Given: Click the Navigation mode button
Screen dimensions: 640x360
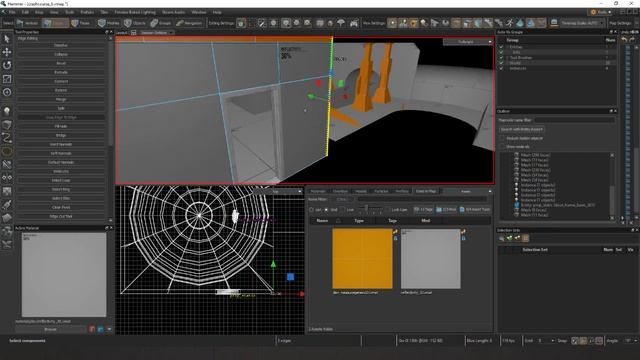Looking at the screenshot, I should (x=189, y=23).
